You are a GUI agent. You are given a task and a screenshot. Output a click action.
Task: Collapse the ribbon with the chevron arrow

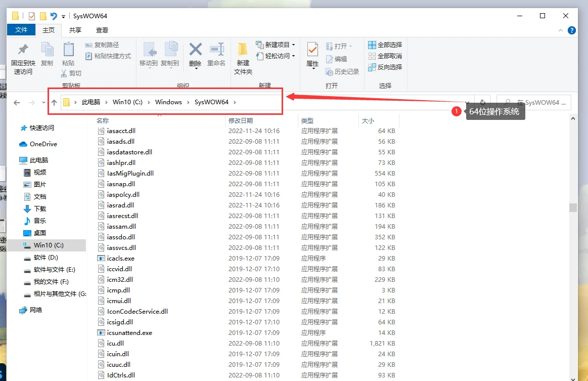click(x=560, y=30)
